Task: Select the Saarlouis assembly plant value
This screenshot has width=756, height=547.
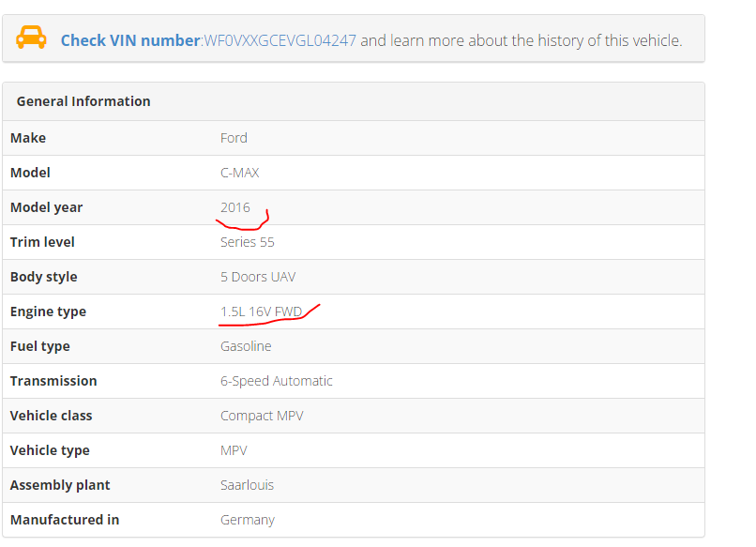Action: [x=247, y=485]
